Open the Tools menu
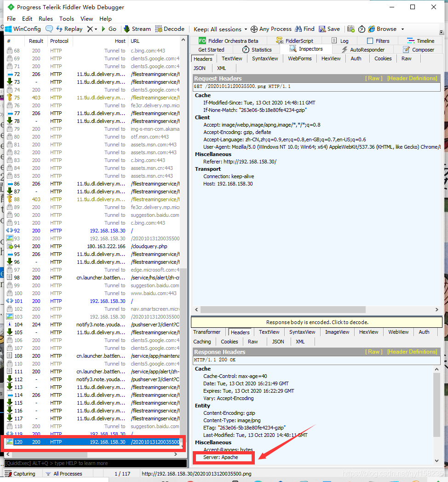Image resolution: width=448 pixels, height=482 pixels. (x=67, y=19)
